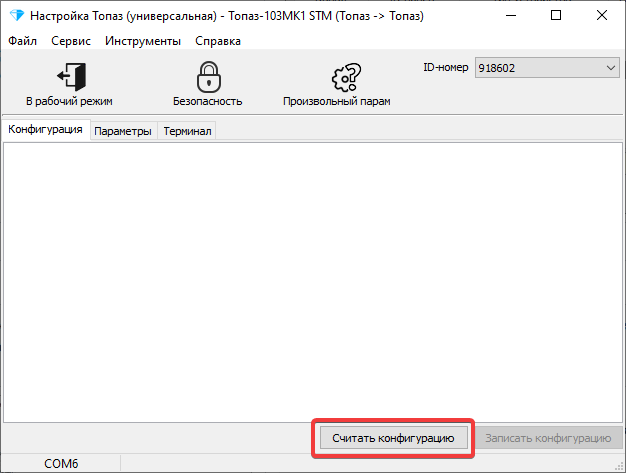Open the Инструменты menu

(x=143, y=41)
